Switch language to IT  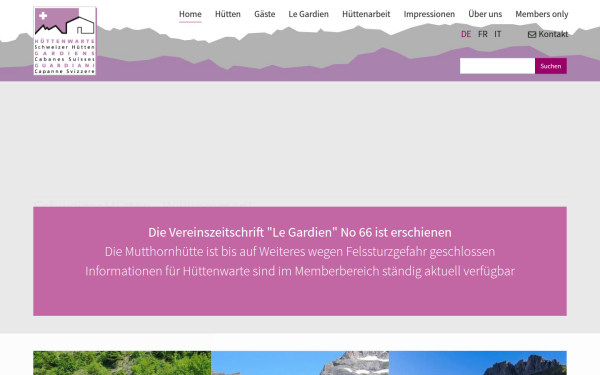[497, 34]
